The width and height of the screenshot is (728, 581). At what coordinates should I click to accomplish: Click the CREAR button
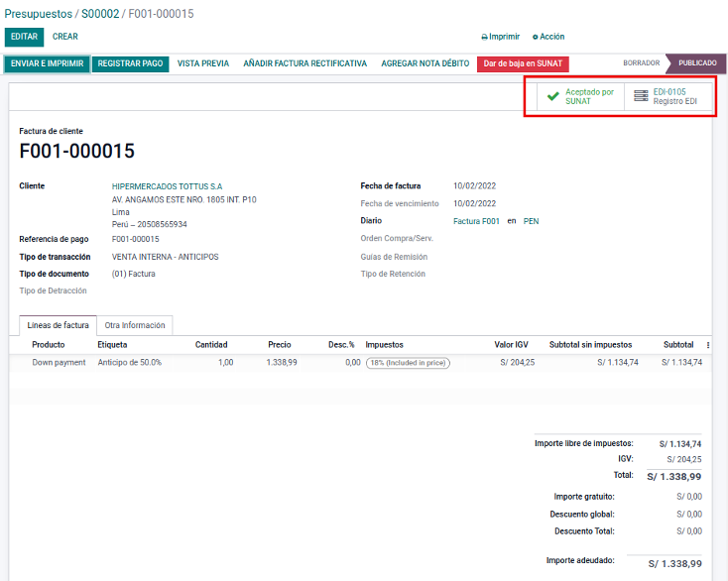pos(65,37)
